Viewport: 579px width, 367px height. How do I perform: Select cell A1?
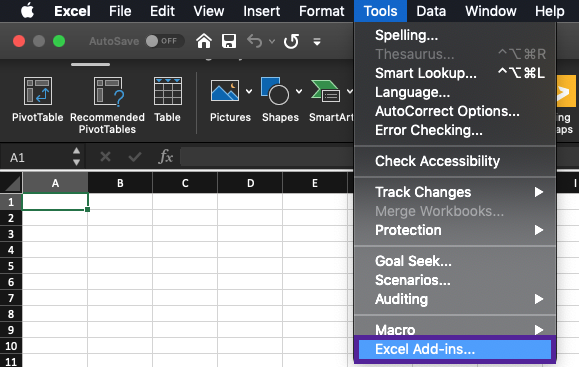(x=55, y=202)
